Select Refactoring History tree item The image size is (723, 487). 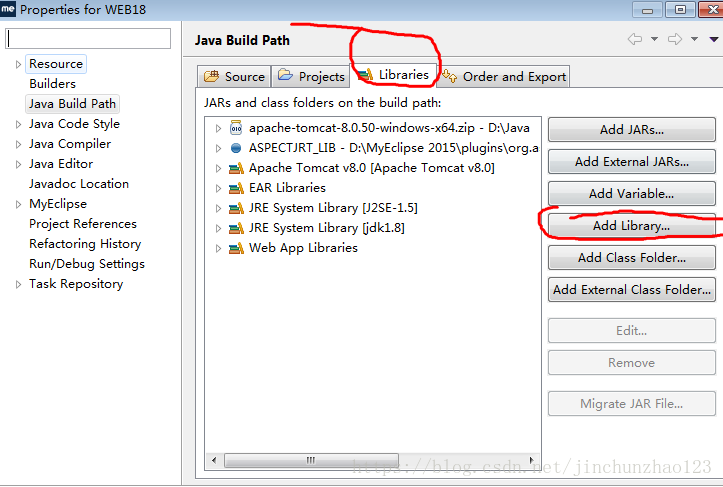pos(85,244)
